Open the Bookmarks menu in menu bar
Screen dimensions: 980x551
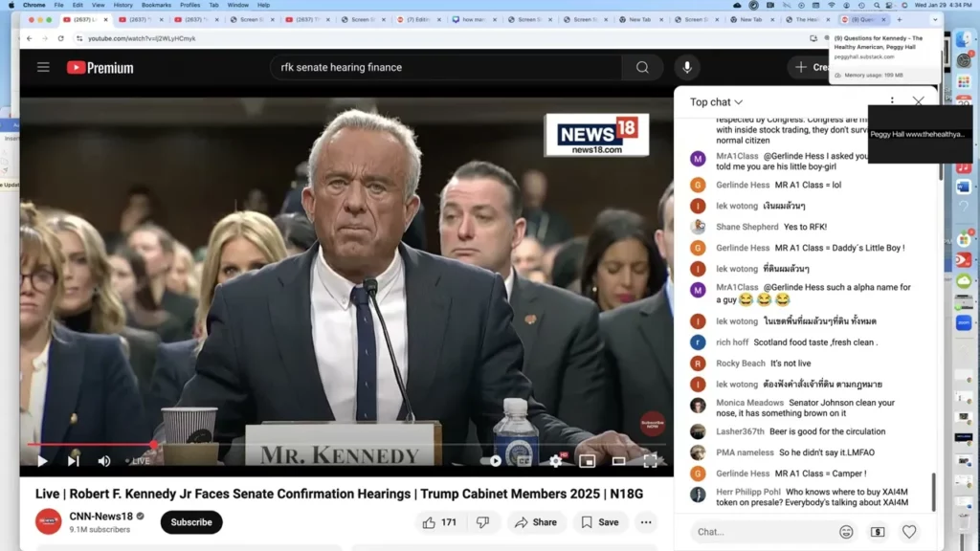coord(156,5)
